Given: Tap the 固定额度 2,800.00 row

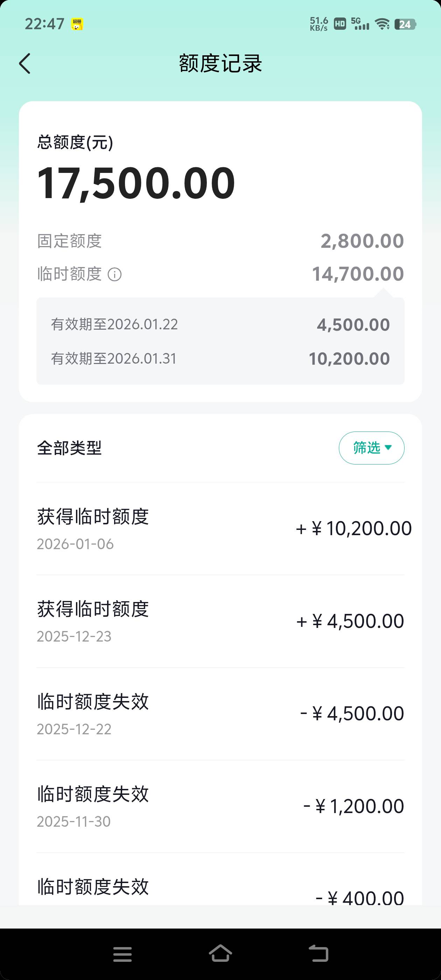Looking at the screenshot, I should pyautogui.click(x=220, y=241).
